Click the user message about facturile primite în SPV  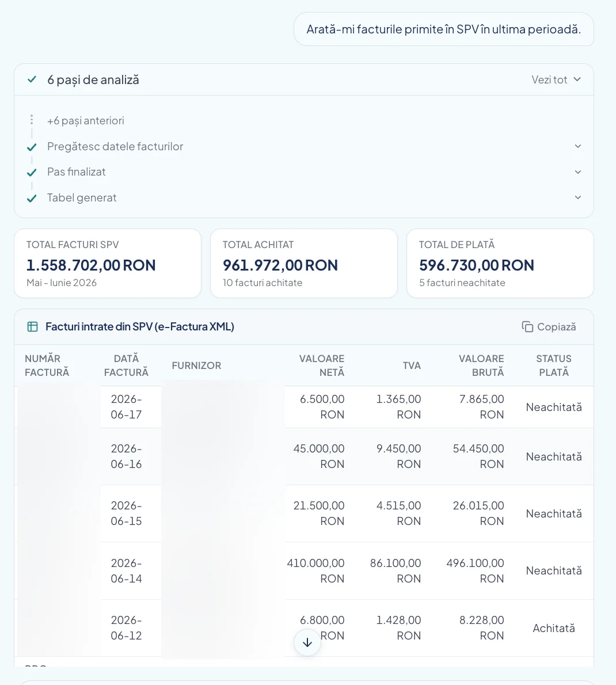point(443,29)
